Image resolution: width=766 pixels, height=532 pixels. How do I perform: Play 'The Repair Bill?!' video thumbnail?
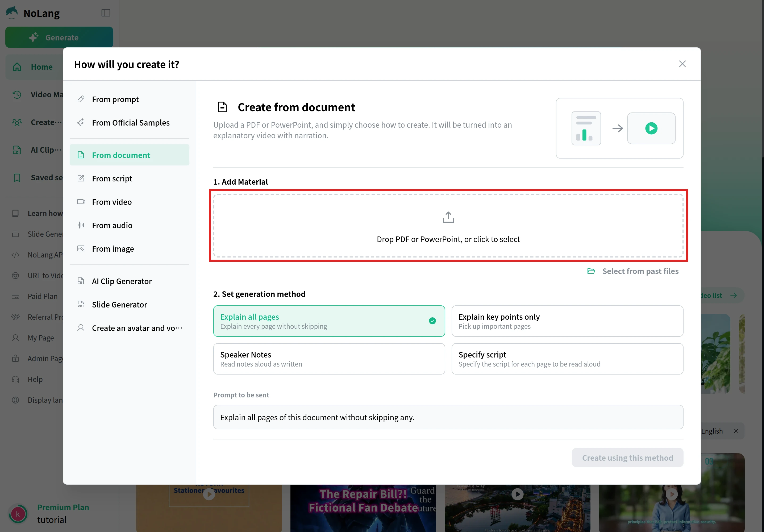pos(363,508)
